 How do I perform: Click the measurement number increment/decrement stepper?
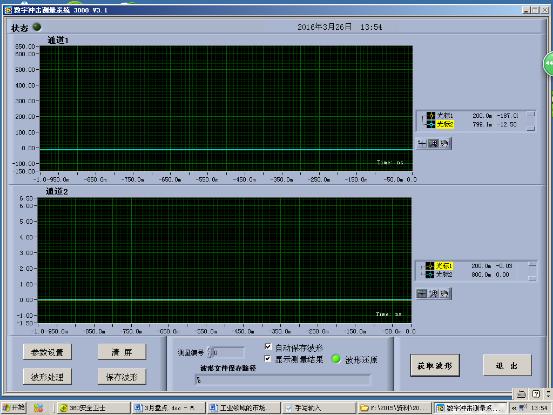(x=210, y=352)
